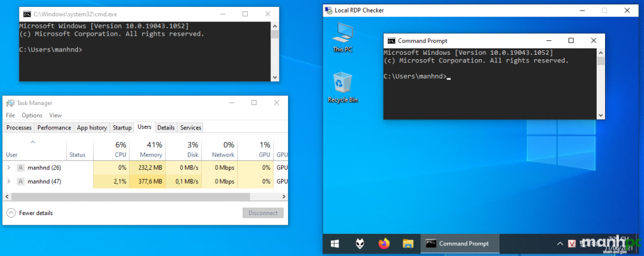Open the Options menu in Task Manager
The height and width of the screenshot is (256, 644).
click(x=31, y=116)
